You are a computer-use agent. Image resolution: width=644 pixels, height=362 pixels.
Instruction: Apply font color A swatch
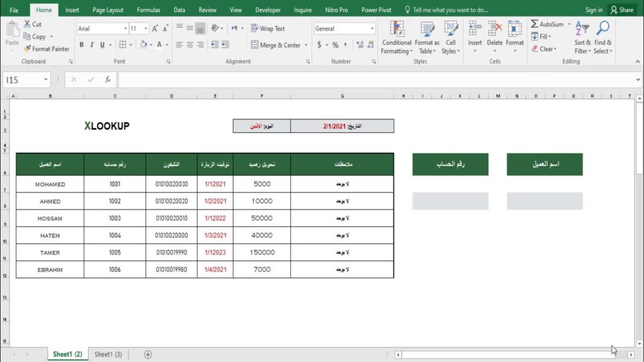click(x=159, y=44)
